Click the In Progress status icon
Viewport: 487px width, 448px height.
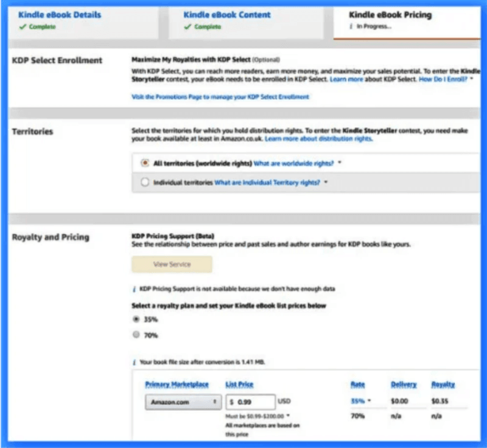click(x=351, y=27)
